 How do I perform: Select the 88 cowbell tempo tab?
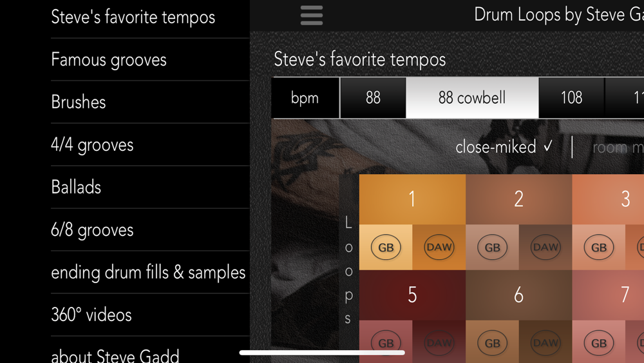[x=472, y=98]
